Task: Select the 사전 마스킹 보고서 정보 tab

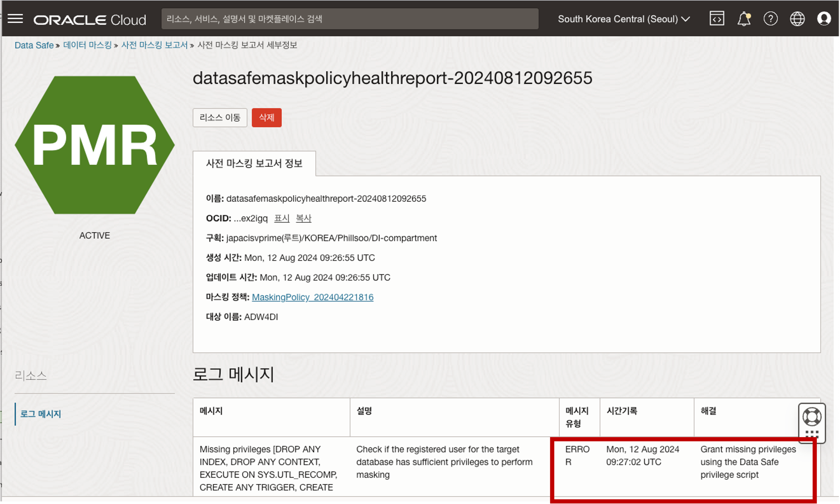Action: coord(254,163)
